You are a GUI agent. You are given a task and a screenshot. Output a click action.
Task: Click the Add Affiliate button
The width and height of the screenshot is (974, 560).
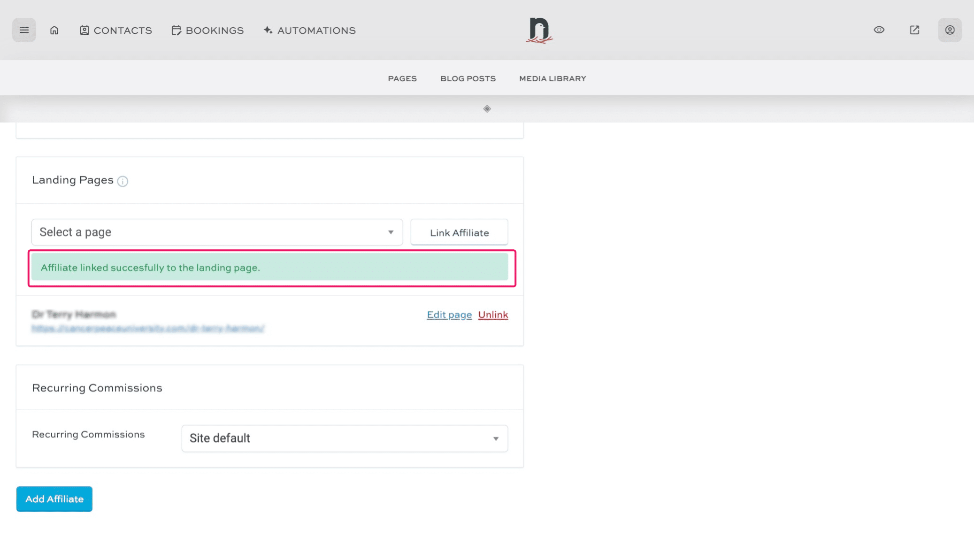click(x=54, y=499)
